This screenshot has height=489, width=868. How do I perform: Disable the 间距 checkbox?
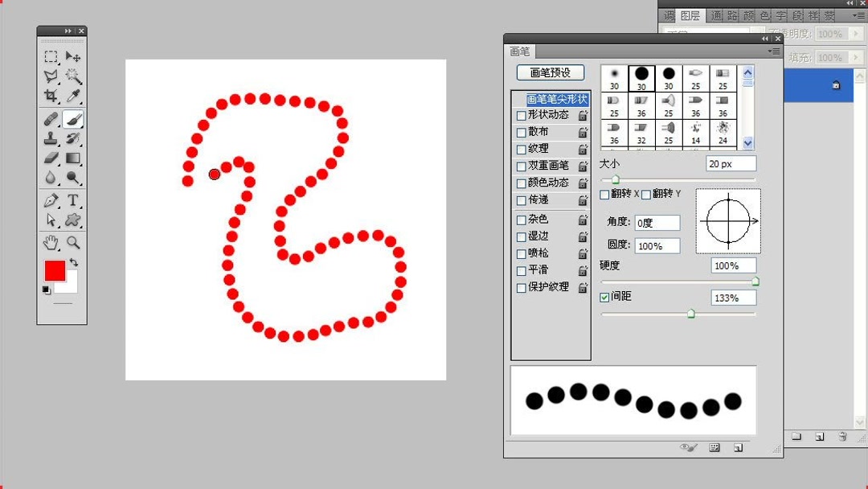point(605,297)
